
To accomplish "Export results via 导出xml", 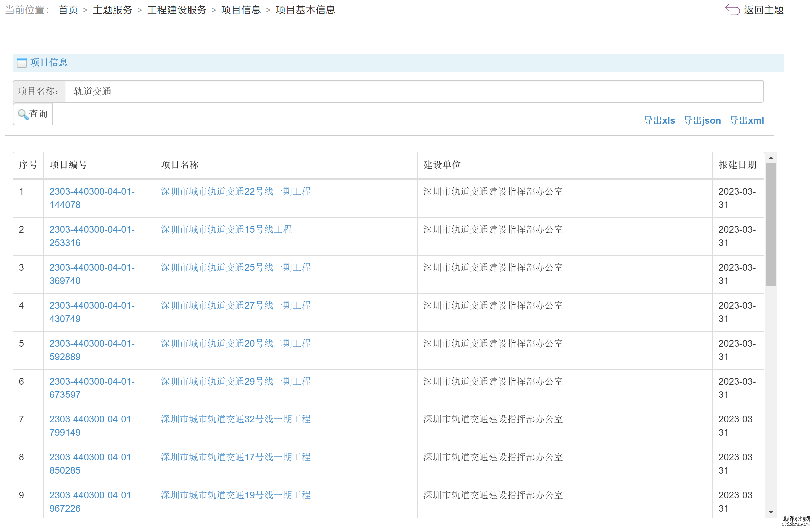I will click(746, 120).
